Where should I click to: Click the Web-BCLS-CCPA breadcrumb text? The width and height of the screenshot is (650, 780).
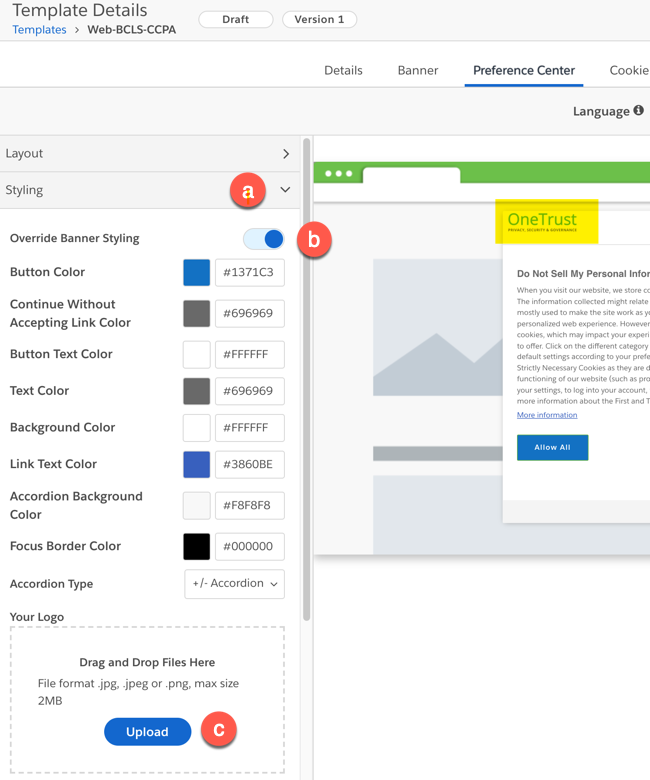pos(132,30)
